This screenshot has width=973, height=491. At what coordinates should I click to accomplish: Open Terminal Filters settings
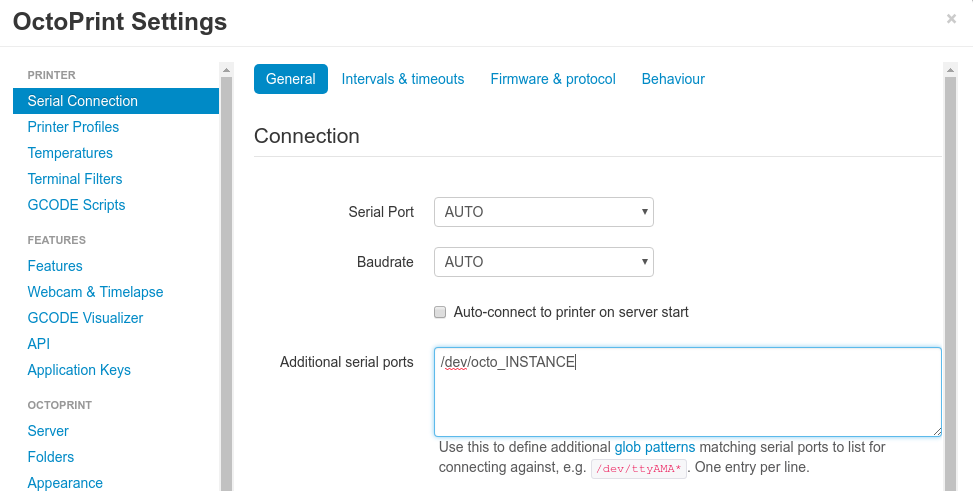pyautogui.click(x=75, y=179)
